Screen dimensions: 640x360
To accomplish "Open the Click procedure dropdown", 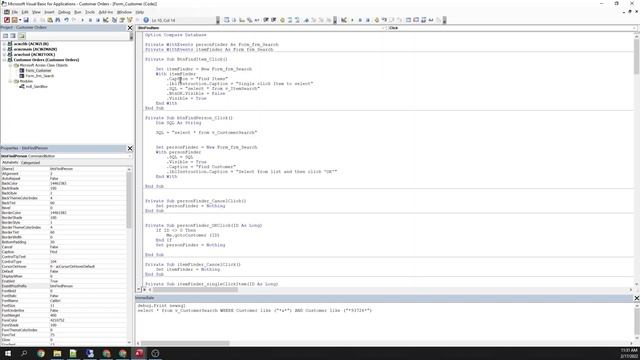I will (x=634, y=28).
